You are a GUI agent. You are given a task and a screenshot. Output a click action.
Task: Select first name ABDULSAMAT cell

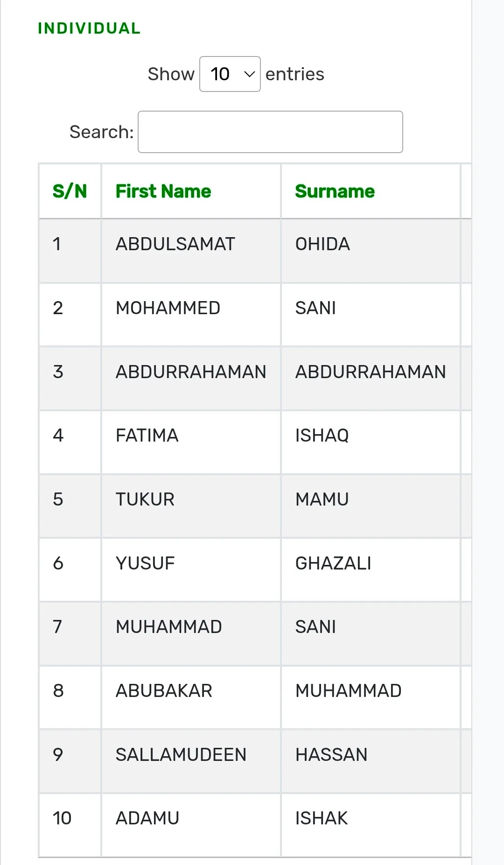[175, 244]
